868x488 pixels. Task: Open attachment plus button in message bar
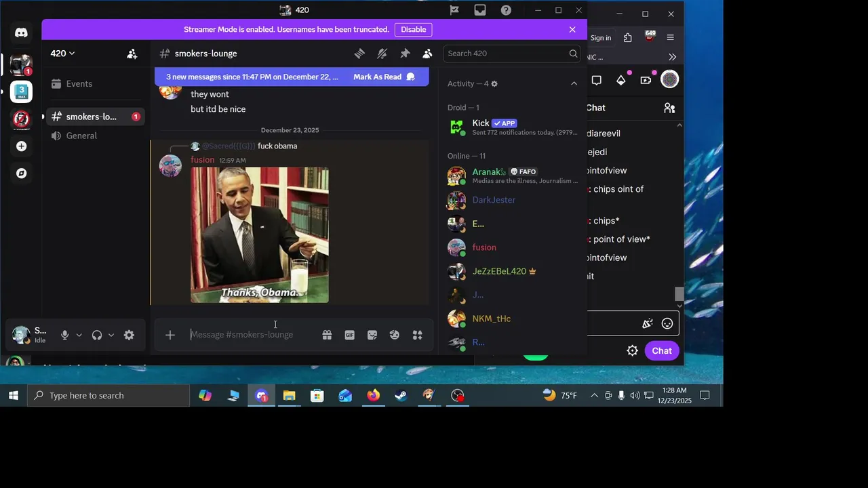click(170, 335)
